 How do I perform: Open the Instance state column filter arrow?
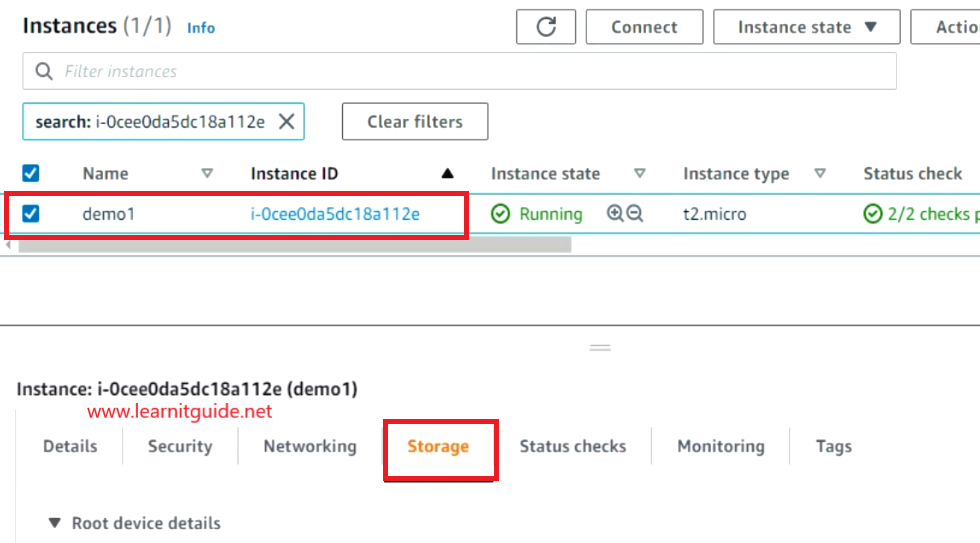tap(639, 173)
